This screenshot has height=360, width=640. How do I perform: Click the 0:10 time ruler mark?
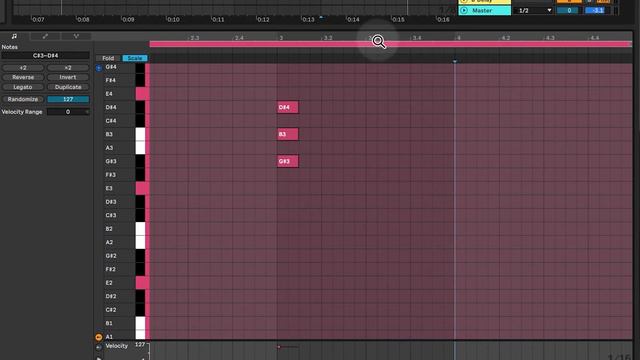pyautogui.click(x=173, y=19)
